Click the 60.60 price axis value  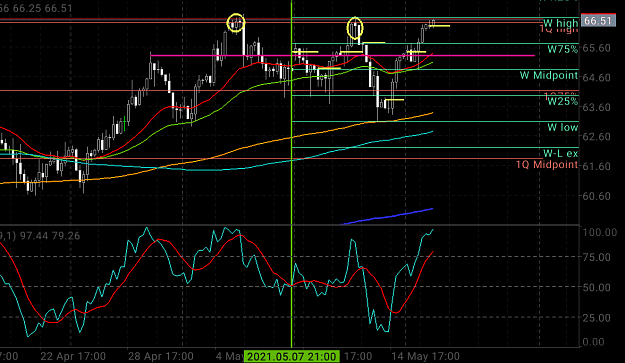[596, 196]
